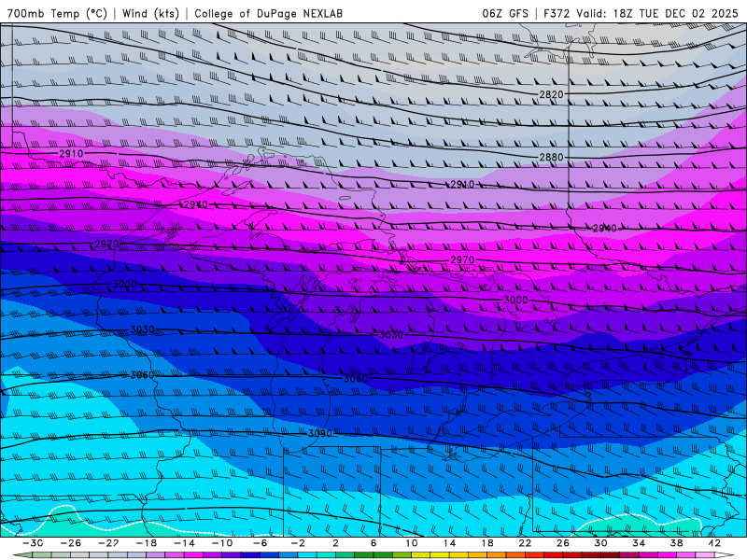Image resolution: width=747 pixels, height=560 pixels.
Task: Click the right-hand 3060 contour label
Action: point(356,379)
